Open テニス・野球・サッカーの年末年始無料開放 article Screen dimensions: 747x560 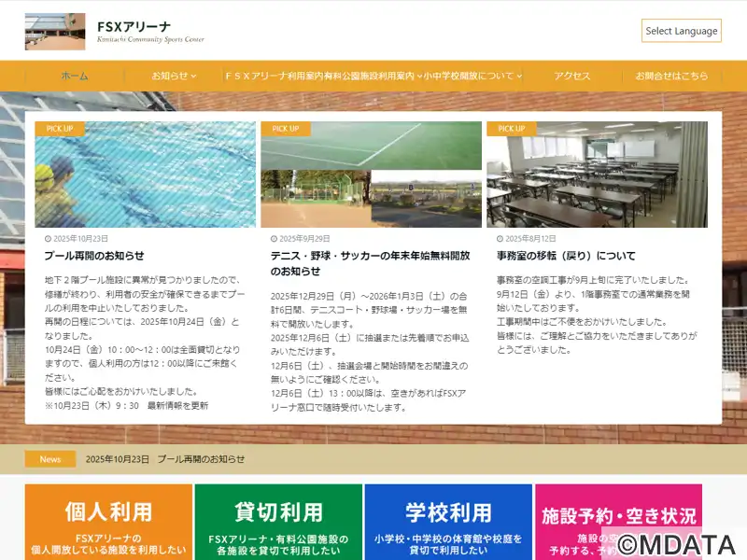(370, 263)
